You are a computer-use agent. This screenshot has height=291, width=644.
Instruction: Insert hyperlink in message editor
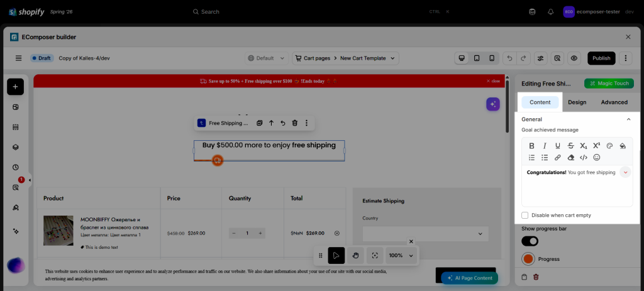557,157
